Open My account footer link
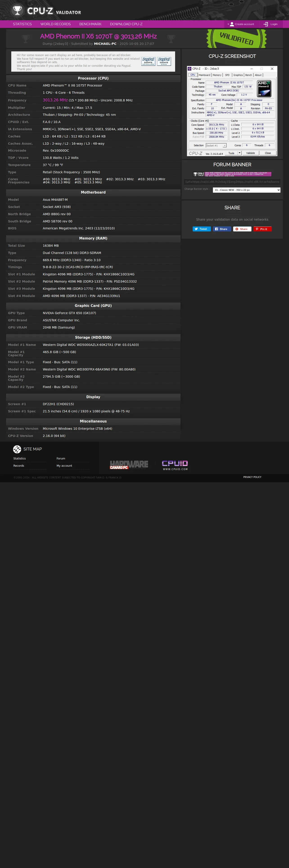 pos(64,466)
